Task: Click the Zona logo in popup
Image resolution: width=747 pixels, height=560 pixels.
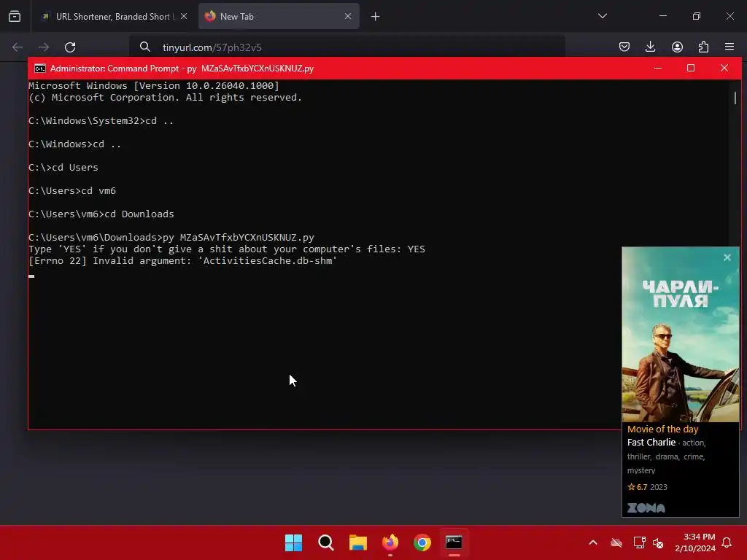Action: point(646,508)
